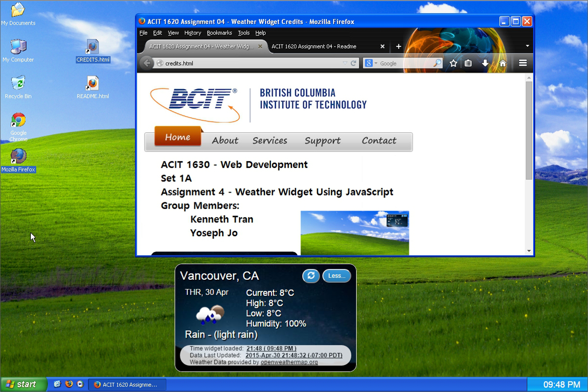
Task: Click the Windows Start button
Action: [x=24, y=385]
